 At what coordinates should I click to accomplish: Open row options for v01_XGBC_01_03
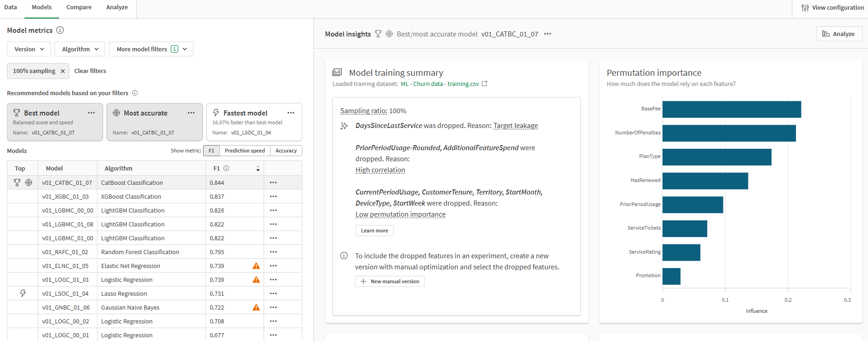[273, 196]
